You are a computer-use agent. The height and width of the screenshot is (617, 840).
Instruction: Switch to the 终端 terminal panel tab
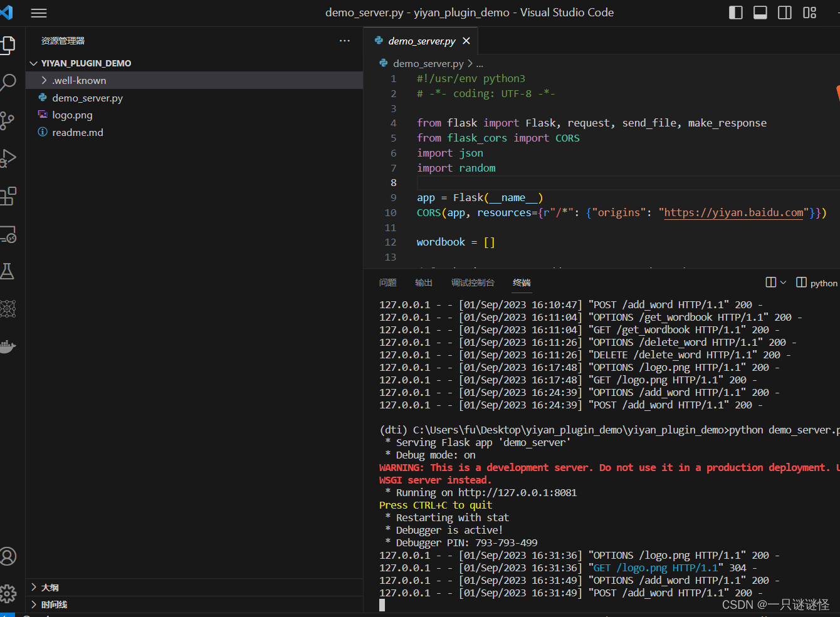click(x=522, y=283)
